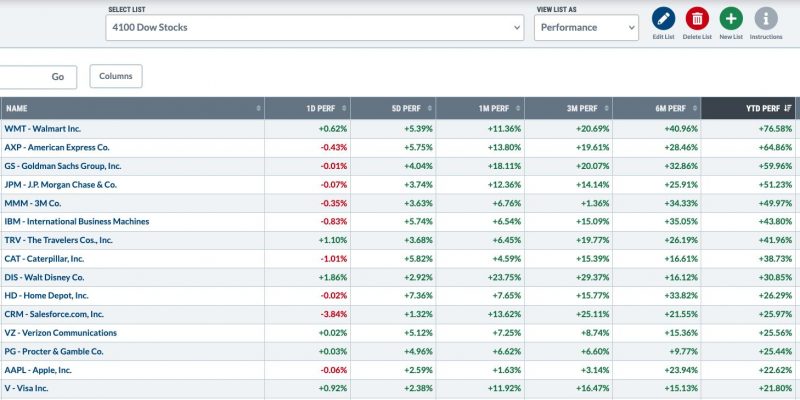The height and width of the screenshot is (400, 800).
Task: Open IBM - International Business Machines link
Action: point(77,221)
